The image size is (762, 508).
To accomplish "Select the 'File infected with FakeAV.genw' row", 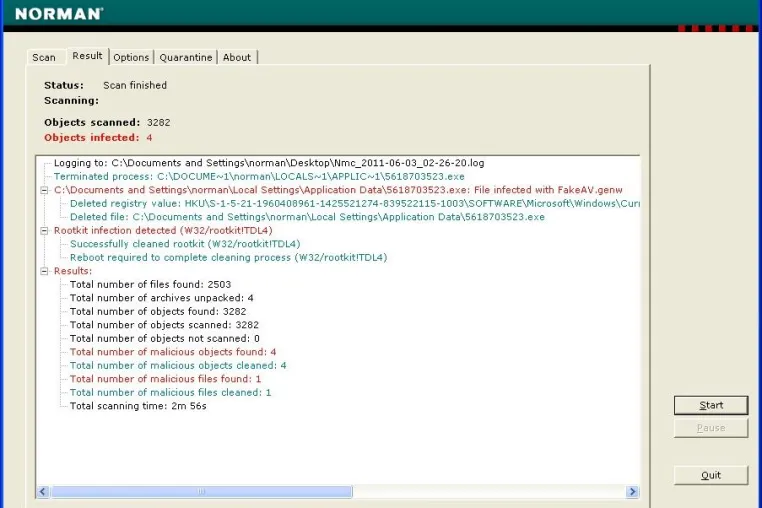I will (338, 190).
